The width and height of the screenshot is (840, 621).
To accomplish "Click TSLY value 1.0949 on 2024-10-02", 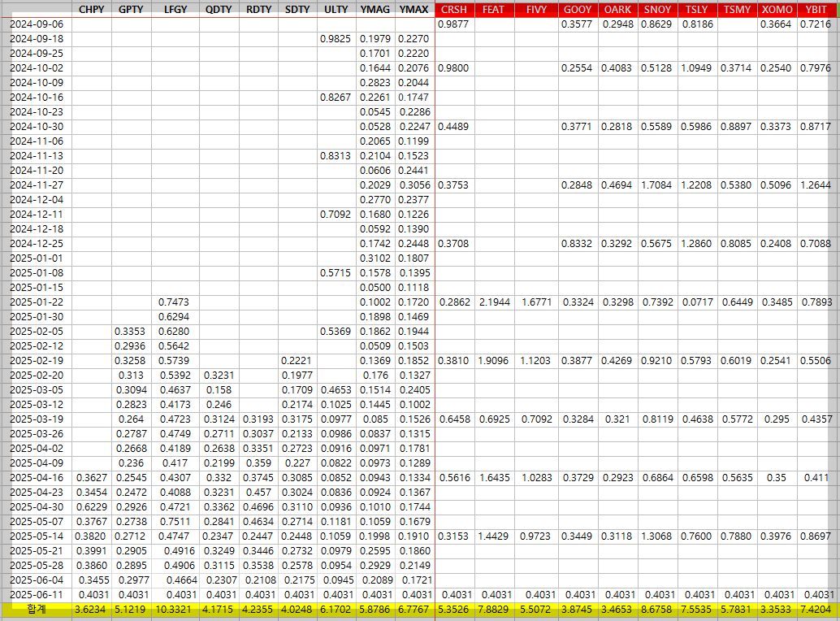I will [696, 68].
